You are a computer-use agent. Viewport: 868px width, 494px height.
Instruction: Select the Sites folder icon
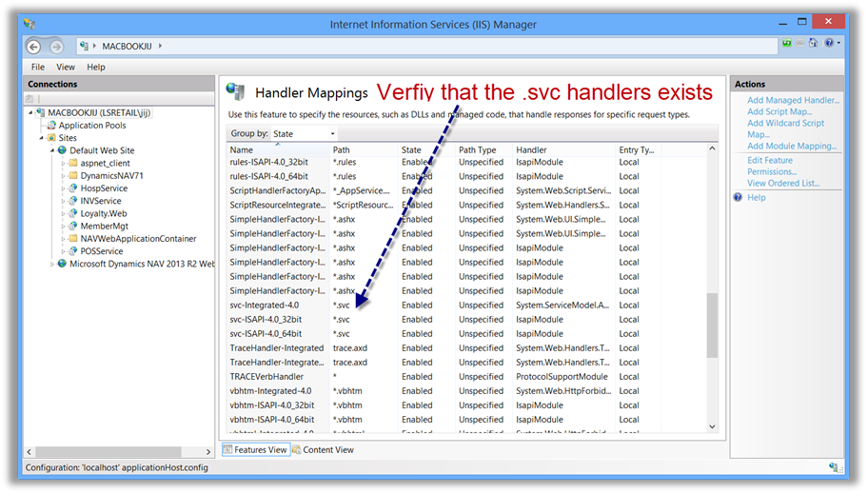51,137
